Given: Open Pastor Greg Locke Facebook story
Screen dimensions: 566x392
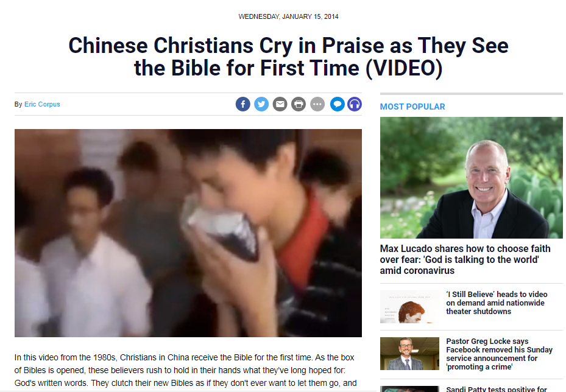Looking at the screenshot, I should point(499,354).
